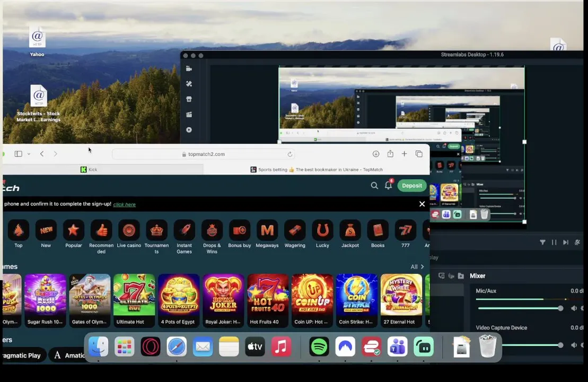
Task: Open the Tournaments category
Action: coord(156,237)
